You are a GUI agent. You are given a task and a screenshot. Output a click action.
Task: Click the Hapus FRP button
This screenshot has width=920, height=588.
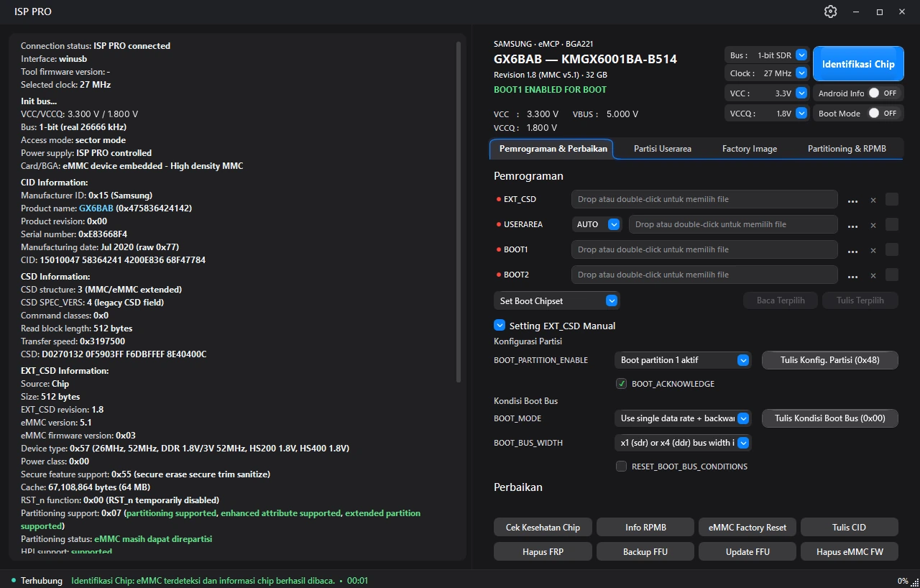point(543,552)
